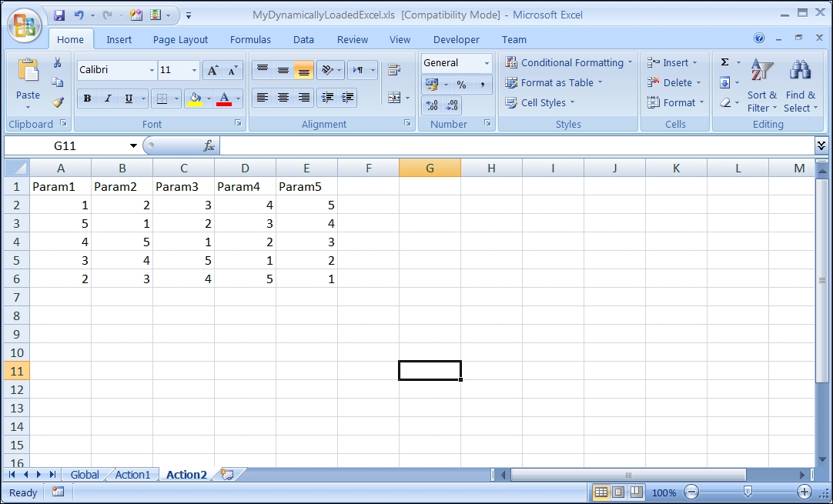Click cell A1 containing Param1
This screenshot has height=504, width=833.
pos(61,186)
